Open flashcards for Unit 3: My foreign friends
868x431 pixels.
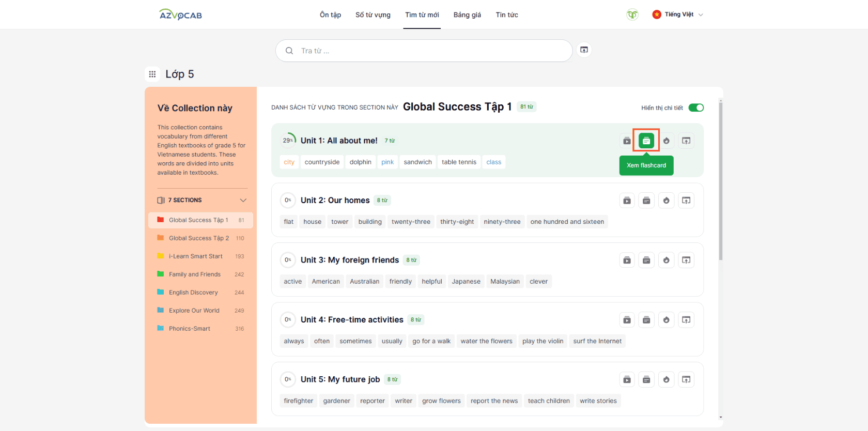pos(646,260)
